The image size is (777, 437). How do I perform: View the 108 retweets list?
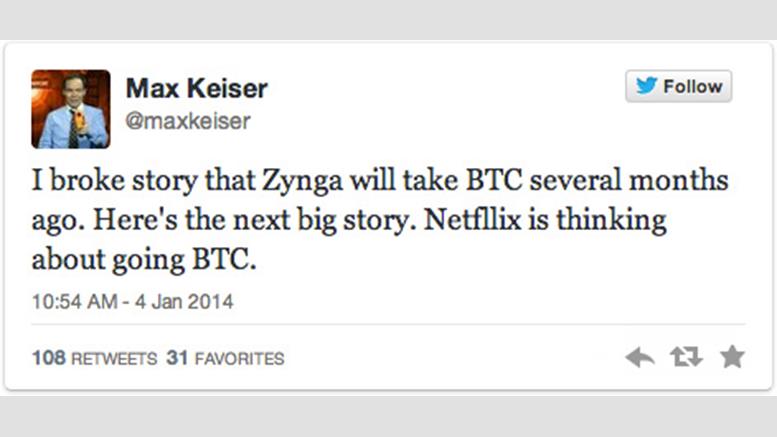[92, 358]
